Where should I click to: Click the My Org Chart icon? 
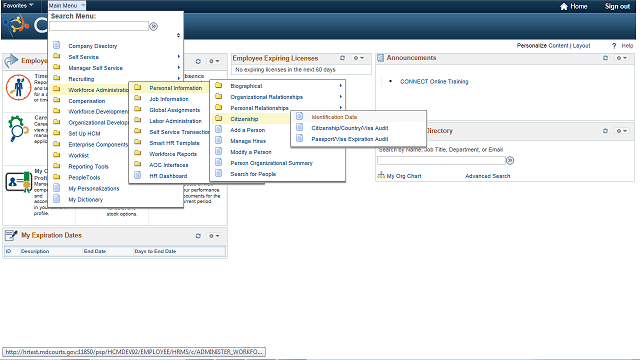pos(381,176)
